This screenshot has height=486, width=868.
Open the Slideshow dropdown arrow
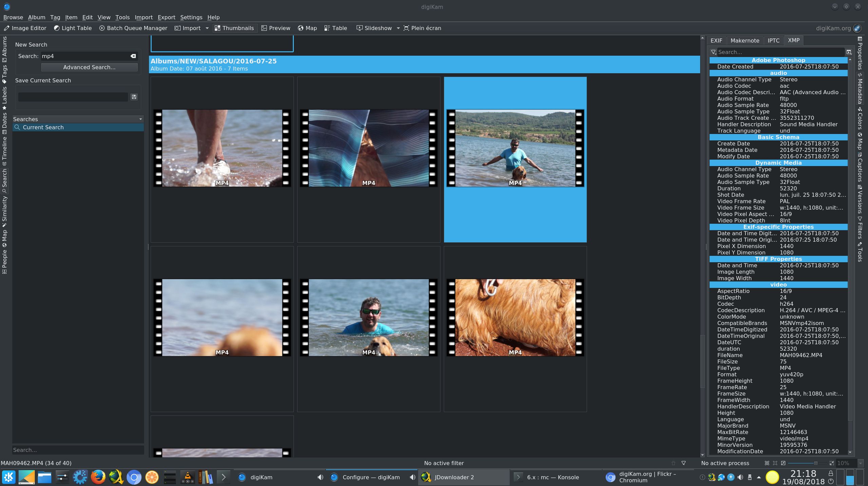(398, 28)
